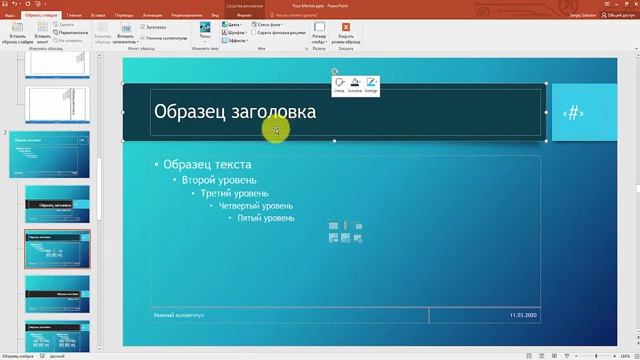This screenshot has height=360, width=640.
Task: Insert a new slide master (Вставить образец слайдов)
Action: pos(18,33)
